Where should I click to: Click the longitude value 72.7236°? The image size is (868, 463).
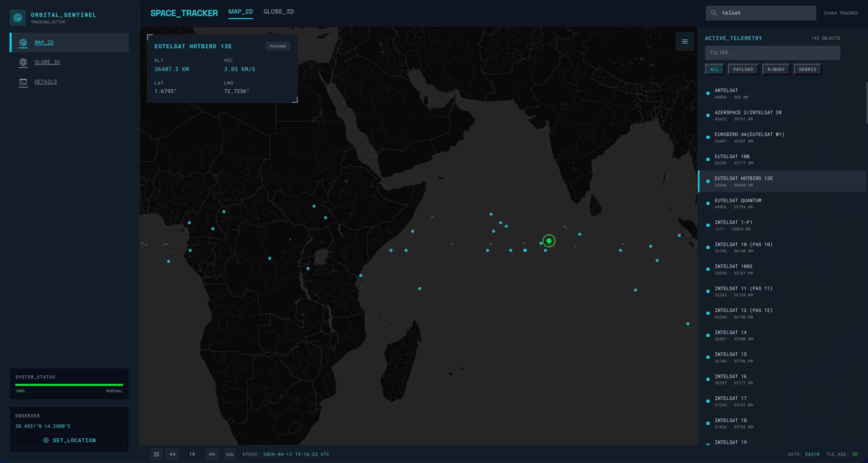tap(236, 91)
